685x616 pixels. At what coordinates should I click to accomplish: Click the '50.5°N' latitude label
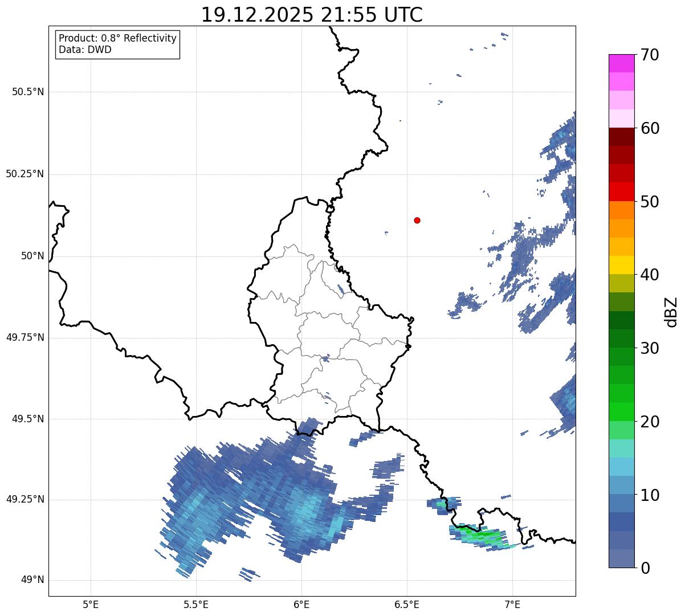pos(28,92)
